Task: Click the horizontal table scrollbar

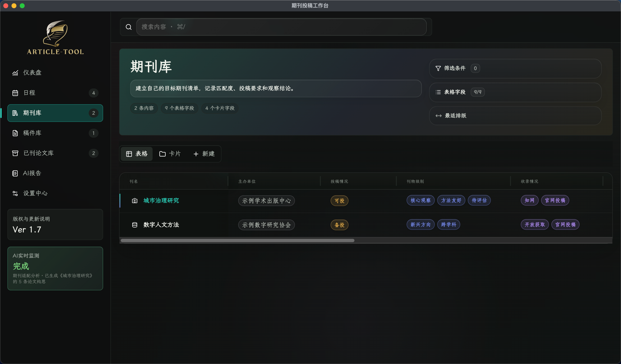Action: point(238,240)
